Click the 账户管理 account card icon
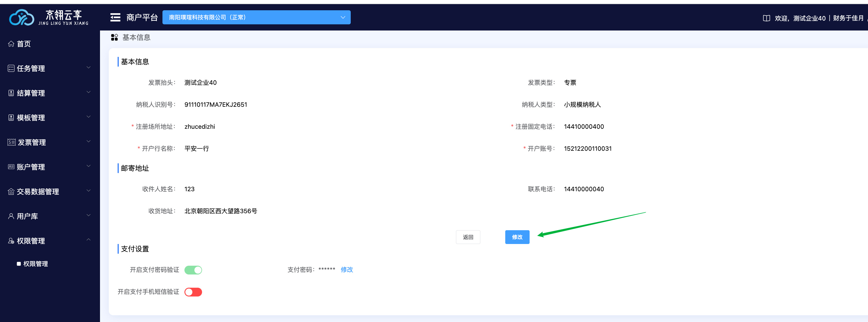868x322 pixels. tap(11, 167)
